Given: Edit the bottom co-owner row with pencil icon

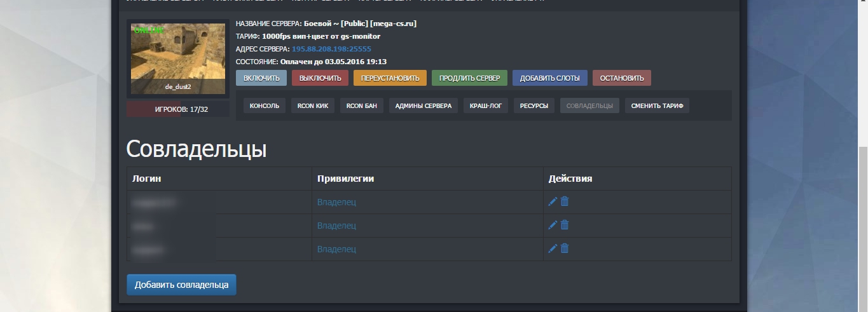Looking at the screenshot, I should pos(553,248).
